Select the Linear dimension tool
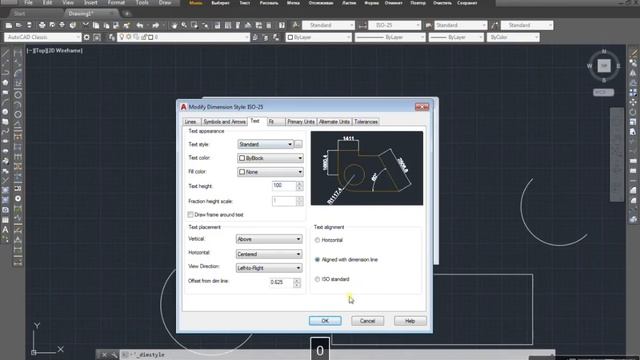 pyautogui.click(x=18, y=53)
